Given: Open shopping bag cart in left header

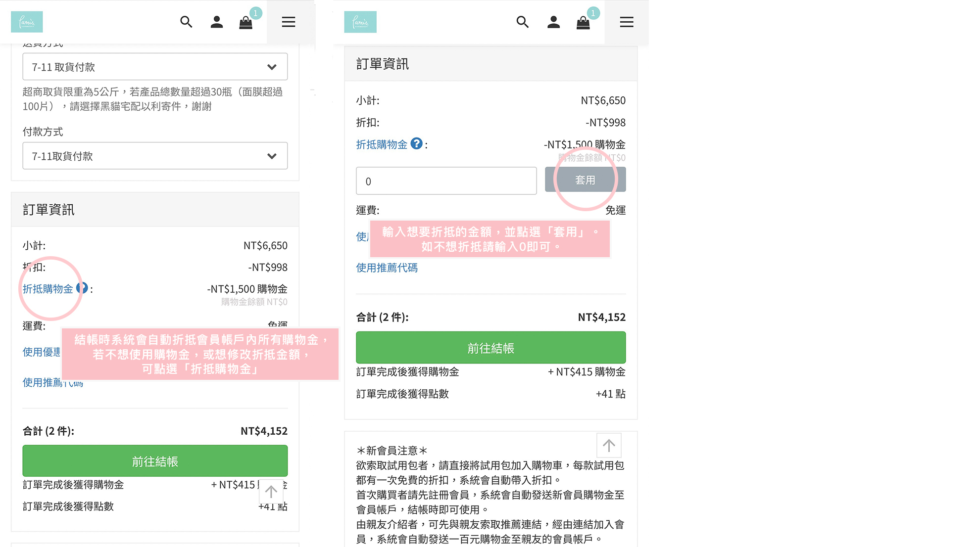Looking at the screenshot, I should coord(246,22).
